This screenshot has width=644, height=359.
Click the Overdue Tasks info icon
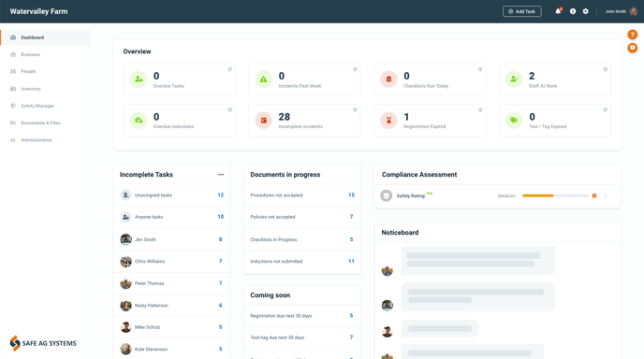pyautogui.click(x=230, y=69)
